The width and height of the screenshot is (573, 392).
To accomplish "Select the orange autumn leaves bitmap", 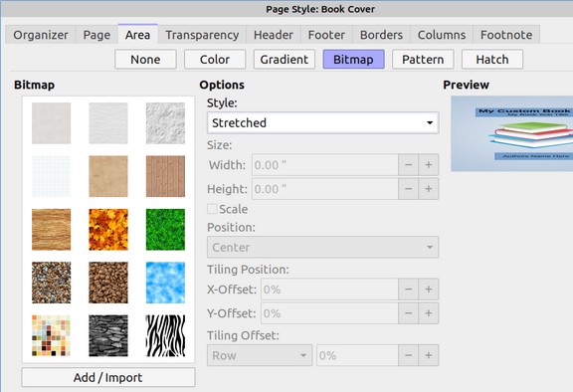I will tap(108, 230).
